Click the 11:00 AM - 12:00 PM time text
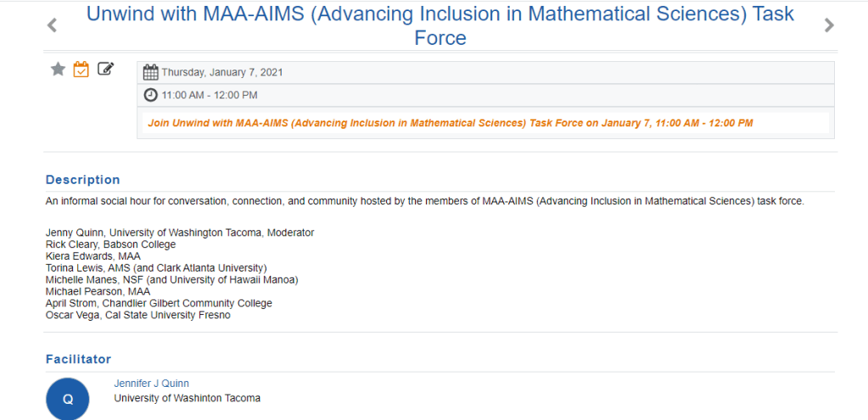The image size is (868, 420). pyautogui.click(x=210, y=95)
